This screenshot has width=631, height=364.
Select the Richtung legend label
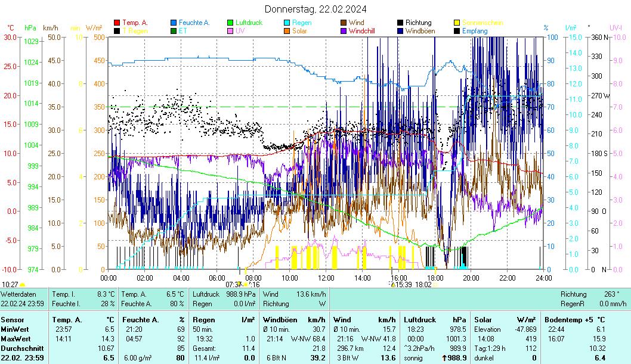[x=418, y=23]
